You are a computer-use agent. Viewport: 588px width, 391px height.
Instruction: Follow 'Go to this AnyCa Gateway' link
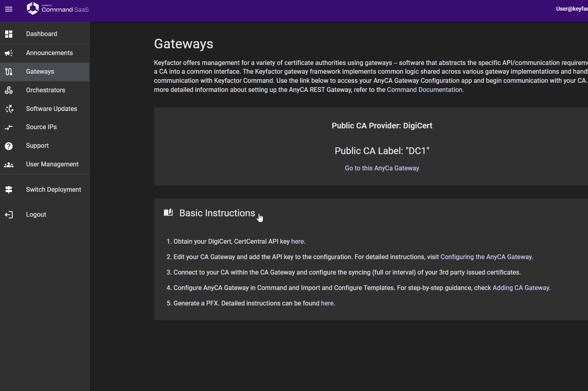tap(382, 168)
